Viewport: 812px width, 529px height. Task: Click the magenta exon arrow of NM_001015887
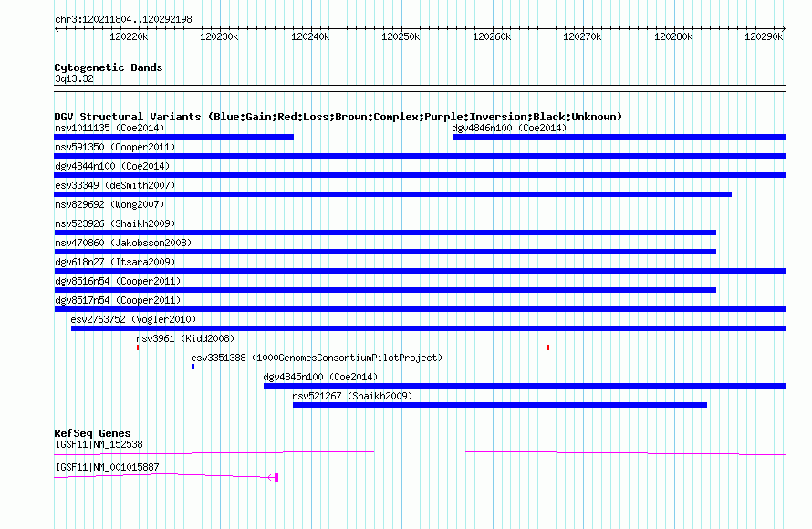(x=274, y=477)
